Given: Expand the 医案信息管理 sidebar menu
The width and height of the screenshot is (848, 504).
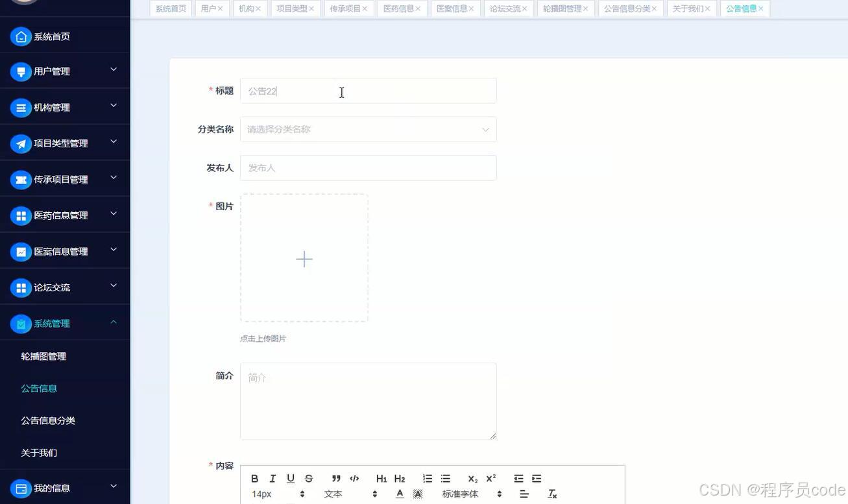Looking at the screenshot, I should 65,251.
